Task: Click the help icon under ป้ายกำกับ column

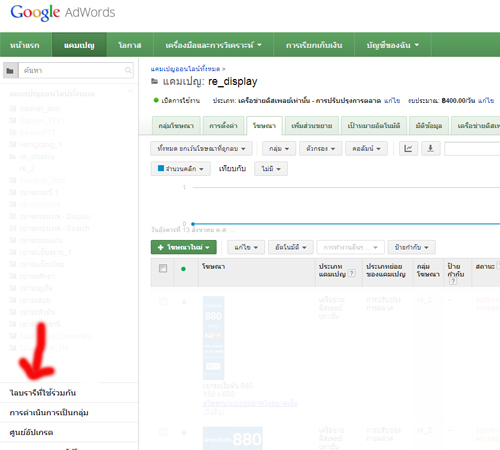Action: (x=453, y=281)
